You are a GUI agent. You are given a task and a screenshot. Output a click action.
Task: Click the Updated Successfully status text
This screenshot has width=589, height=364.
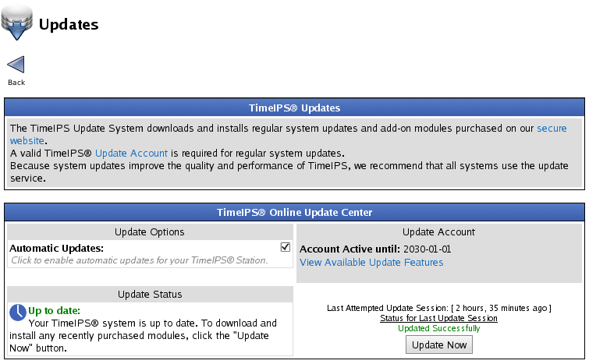[438, 328]
